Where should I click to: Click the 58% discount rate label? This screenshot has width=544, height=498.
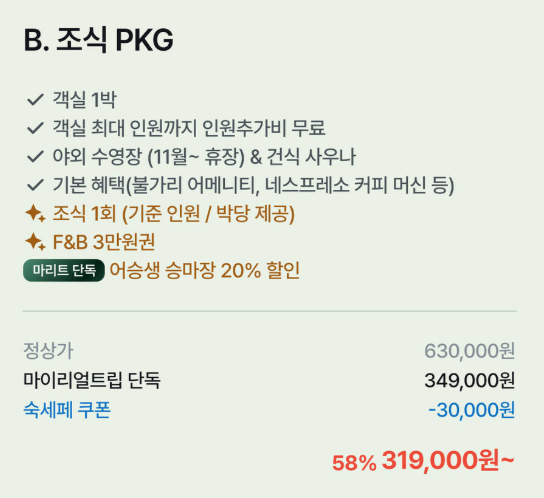pyautogui.click(x=354, y=463)
